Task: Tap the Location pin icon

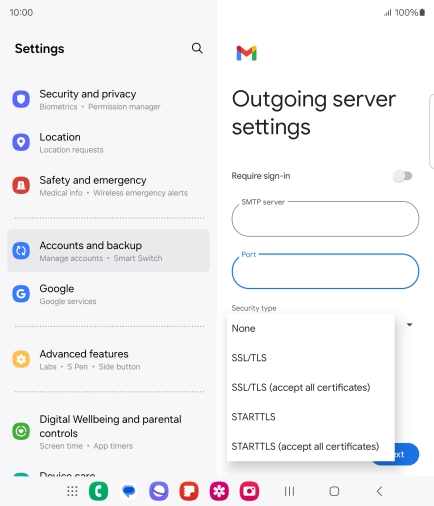Action: coord(21,142)
